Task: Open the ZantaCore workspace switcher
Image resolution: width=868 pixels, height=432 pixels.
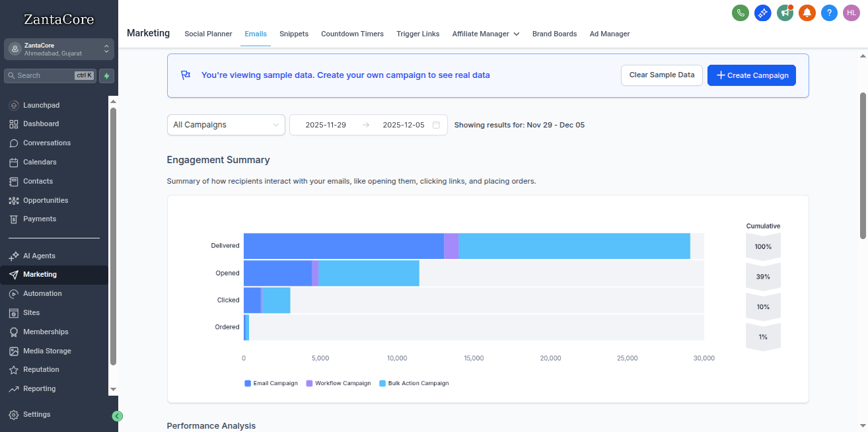Action: 59,49
